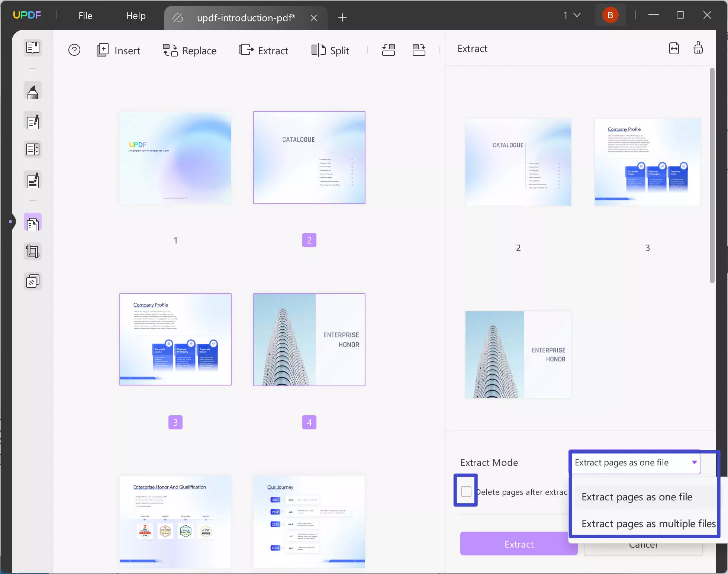Open the Help menu in top bar
728x574 pixels.
click(x=136, y=15)
